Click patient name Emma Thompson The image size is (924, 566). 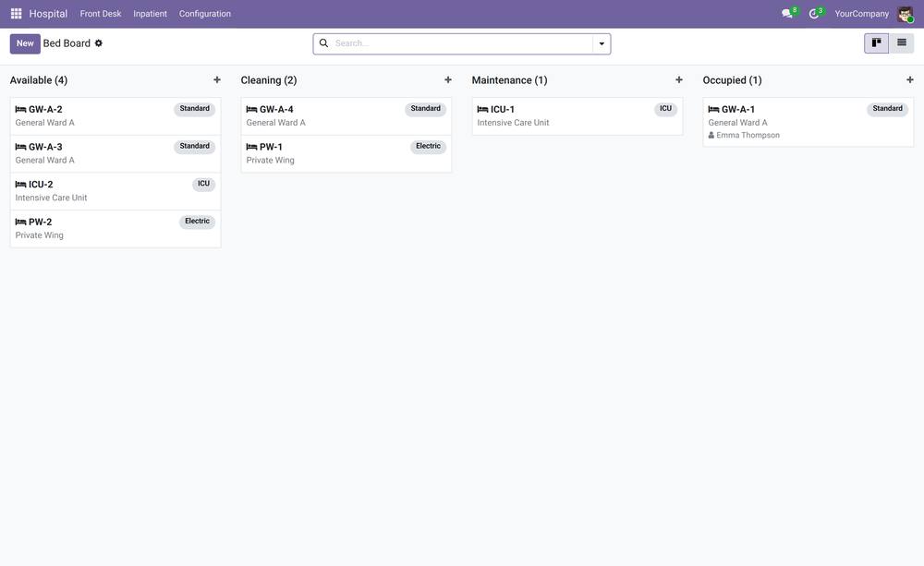(x=748, y=136)
